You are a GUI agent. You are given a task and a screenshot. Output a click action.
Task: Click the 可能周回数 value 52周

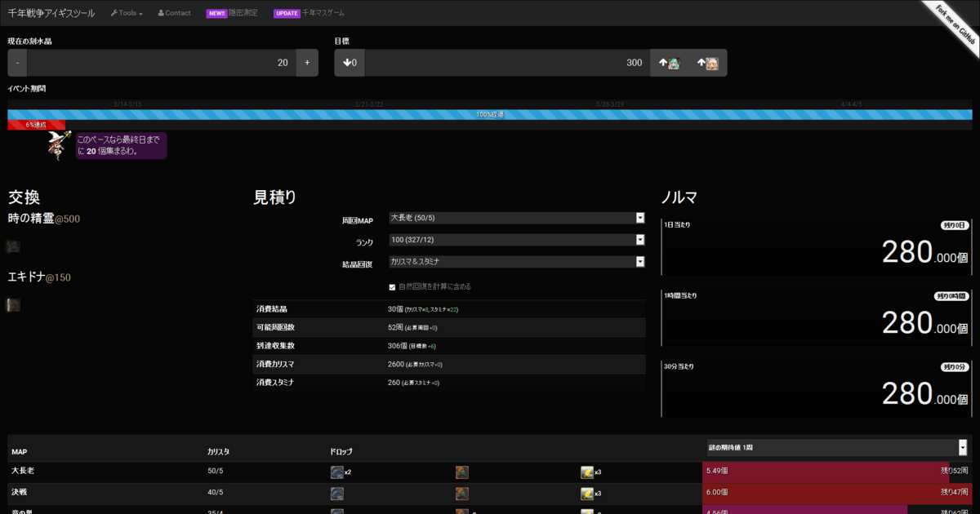pyautogui.click(x=396, y=327)
